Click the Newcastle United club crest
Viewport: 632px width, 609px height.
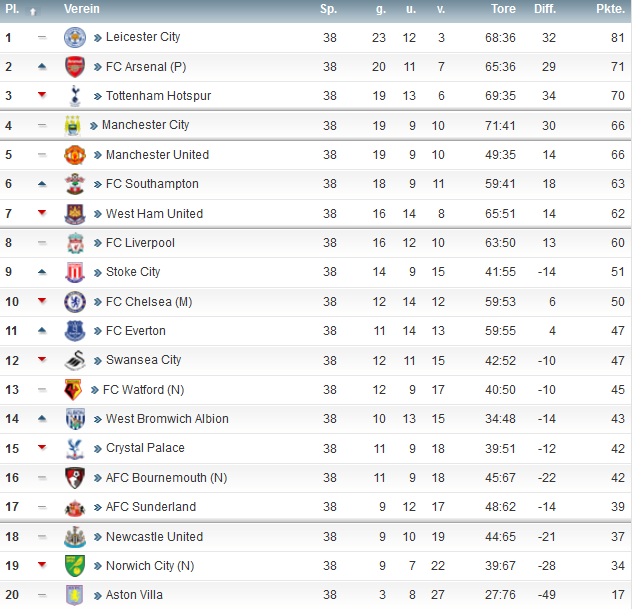[75, 537]
